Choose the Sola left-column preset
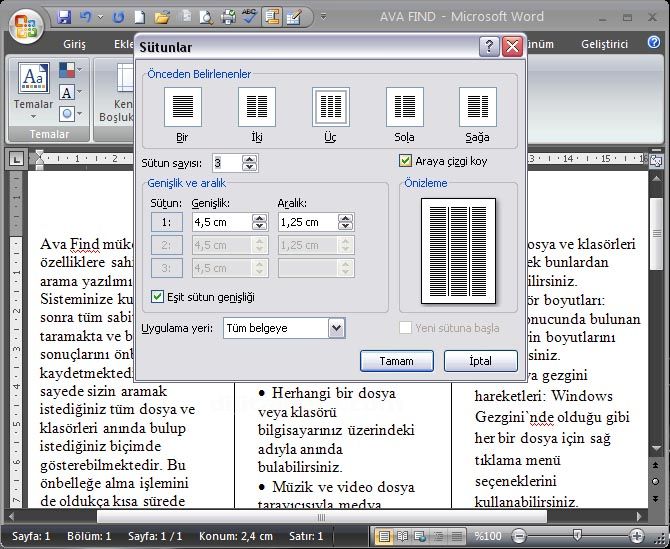Image resolution: width=670 pixels, height=549 pixels. (404, 107)
